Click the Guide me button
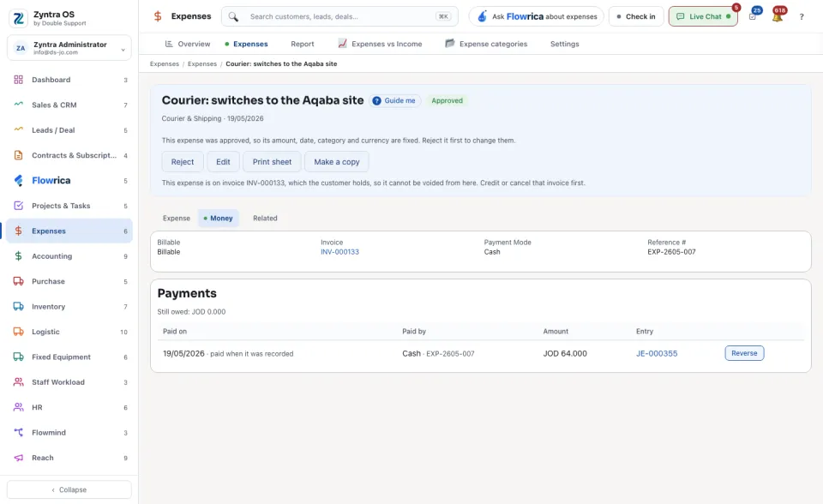823x504 pixels. [394, 101]
